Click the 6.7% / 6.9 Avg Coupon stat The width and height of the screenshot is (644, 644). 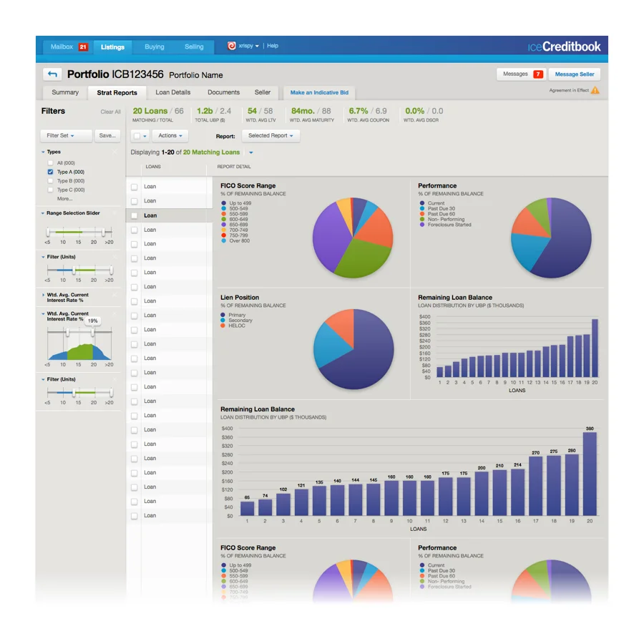(368, 114)
